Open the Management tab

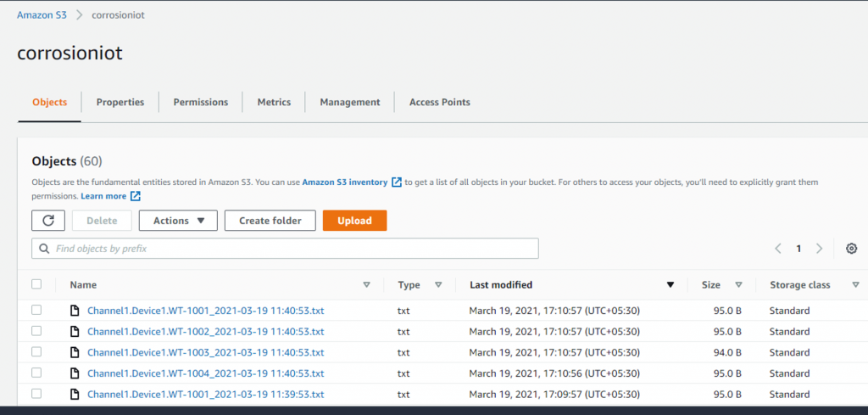click(x=350, y=102)
